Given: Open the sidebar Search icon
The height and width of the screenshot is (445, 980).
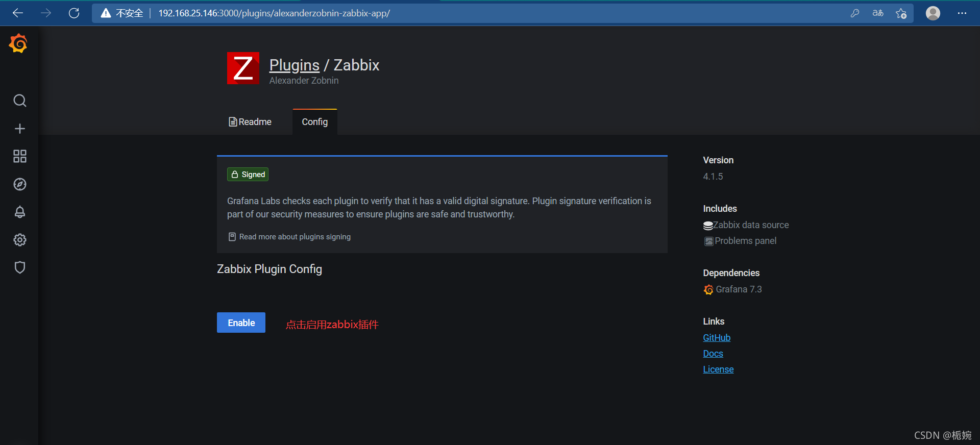Looking at the screenshot, I should [x=20, y=101].
